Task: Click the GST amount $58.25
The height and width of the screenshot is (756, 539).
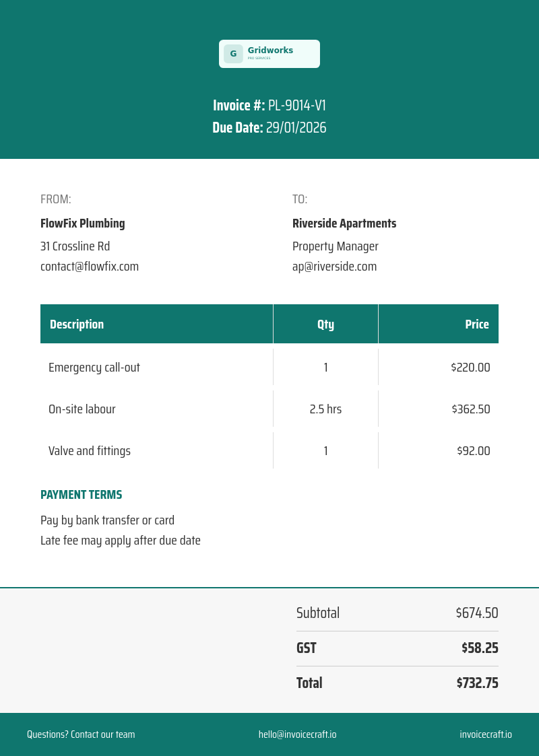Action: click(480, 648)
